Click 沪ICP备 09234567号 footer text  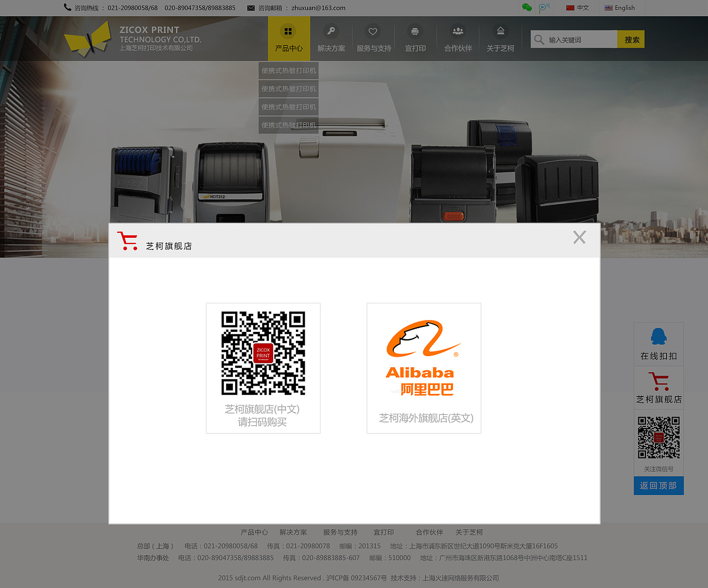[x=356, y=578]
